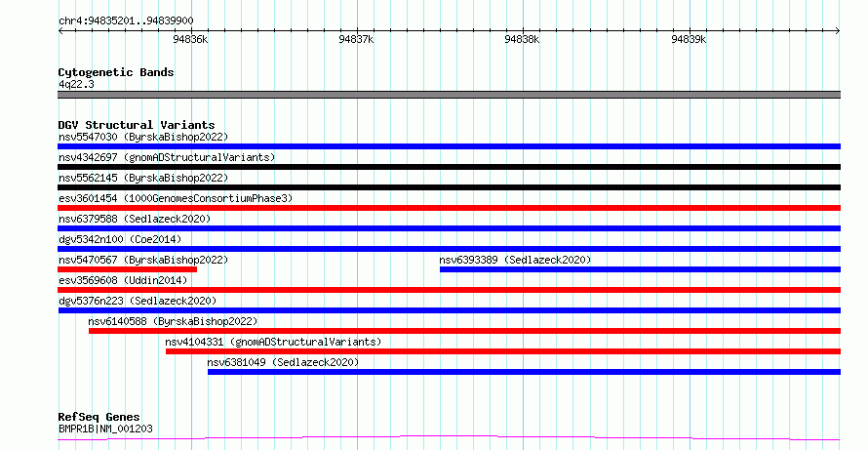
Task: Click the blue nsv5547030 variant bar
Action: (449, 146)
